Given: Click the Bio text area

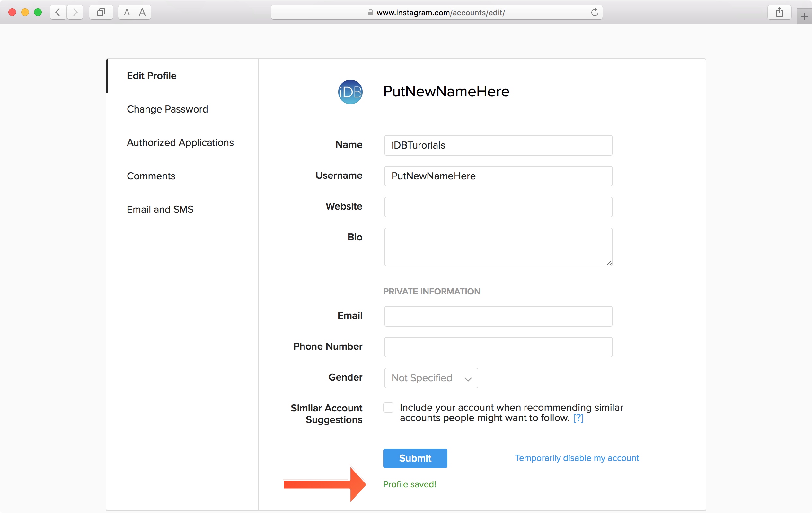Looking at the screenshot, I should pos(498,247).
